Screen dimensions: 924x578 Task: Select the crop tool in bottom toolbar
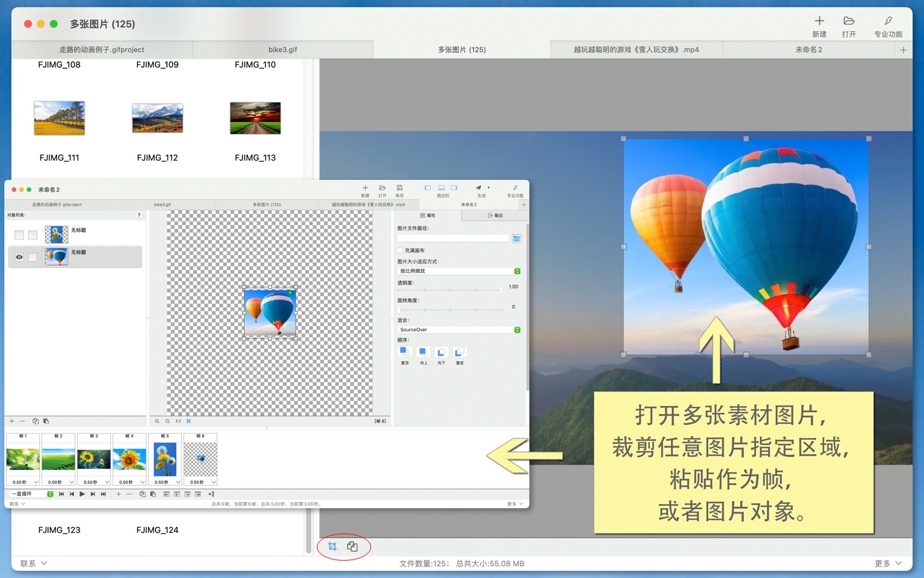coord(332,546)
